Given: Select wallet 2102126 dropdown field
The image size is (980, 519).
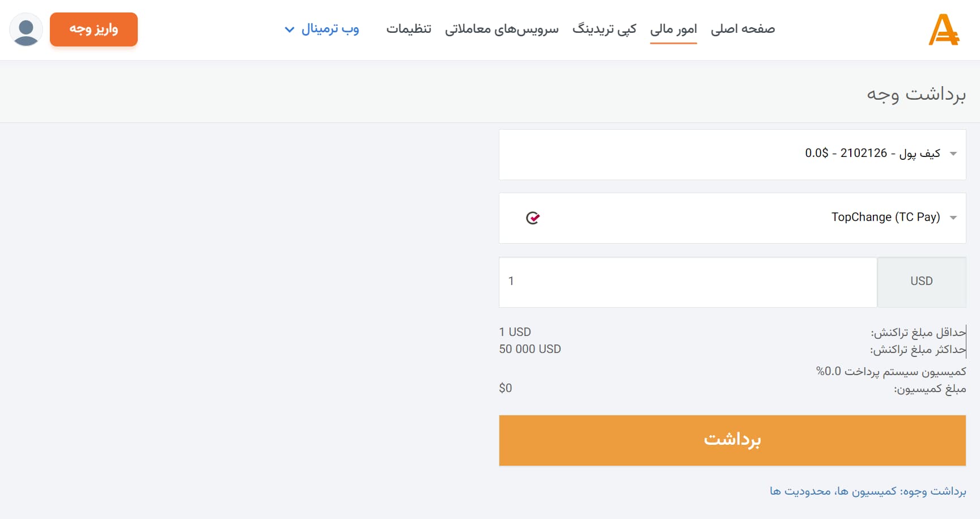Looking at the screenshot, I should point(732,155).
